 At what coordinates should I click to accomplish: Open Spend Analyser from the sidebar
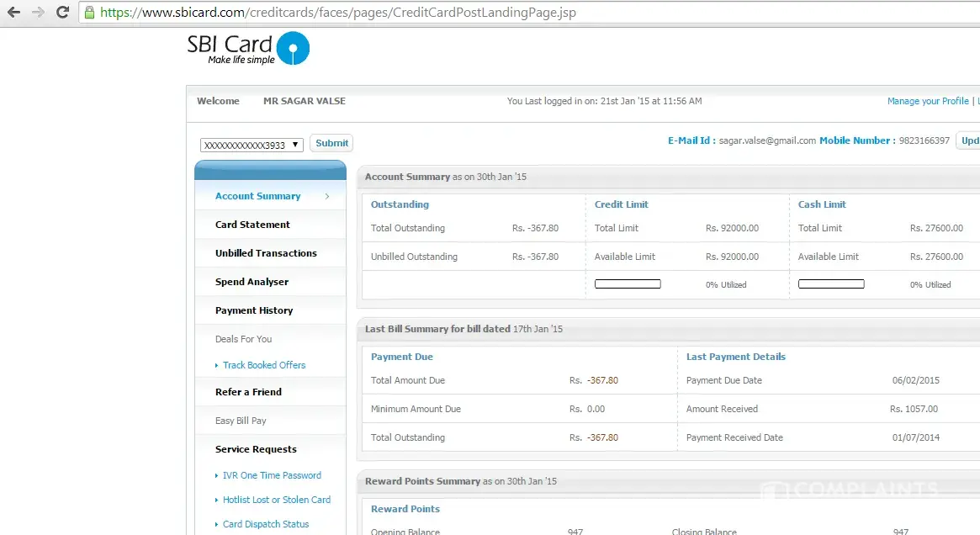(x=252, y=282)
